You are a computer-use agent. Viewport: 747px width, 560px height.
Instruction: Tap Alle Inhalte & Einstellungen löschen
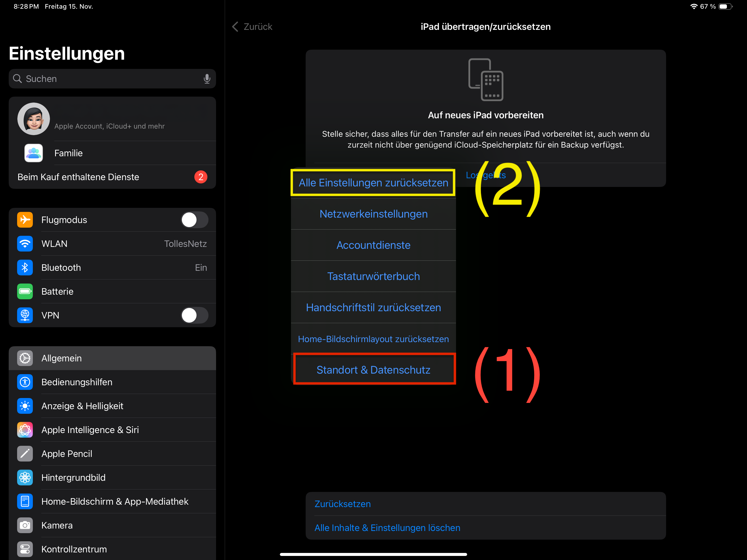pos(387,528)
